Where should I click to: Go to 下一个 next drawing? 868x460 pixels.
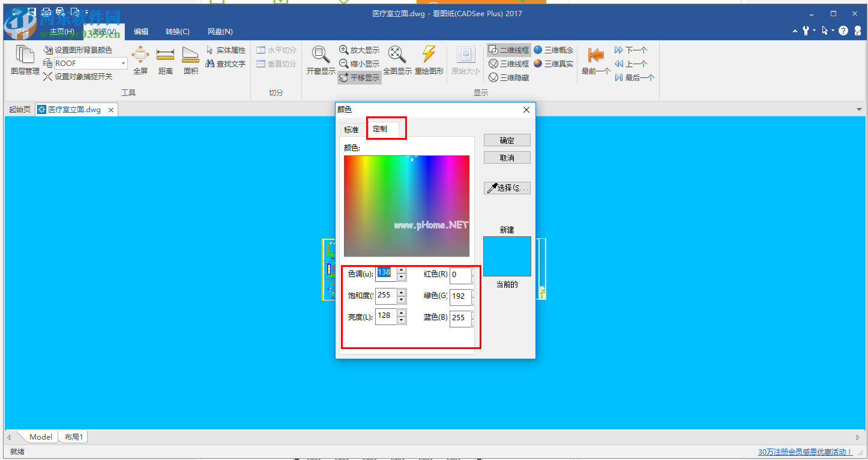[631, 50]
